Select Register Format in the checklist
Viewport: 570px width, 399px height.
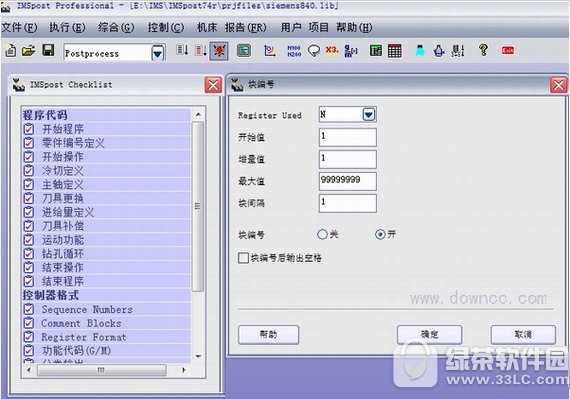[106, 337]
